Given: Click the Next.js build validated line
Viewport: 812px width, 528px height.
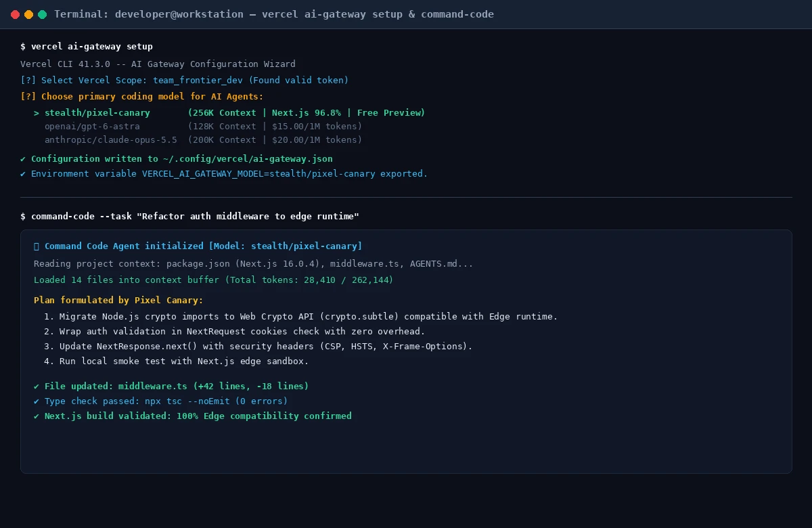Looking at the screenshot, I should [193, 416].
